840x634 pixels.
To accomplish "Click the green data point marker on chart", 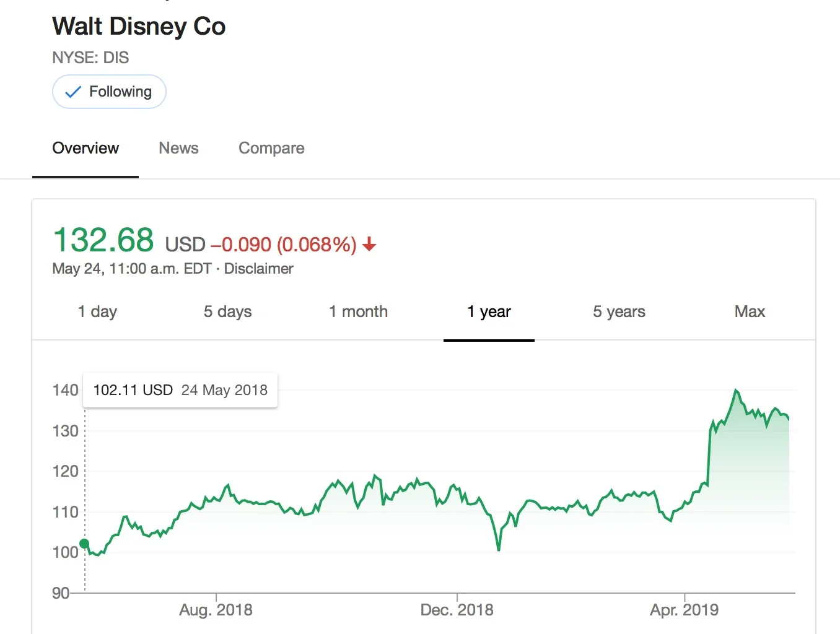I will [x=84, y=544].
